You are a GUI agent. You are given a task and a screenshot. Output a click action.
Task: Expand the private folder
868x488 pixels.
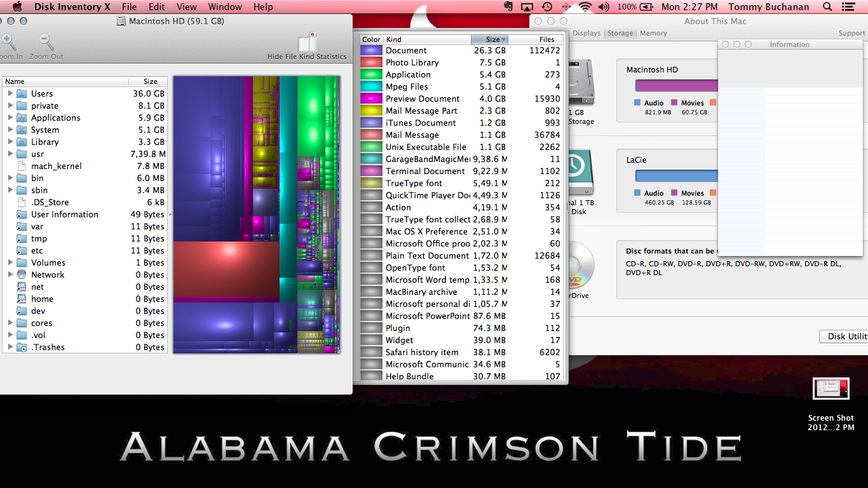[x=10, y=105]
